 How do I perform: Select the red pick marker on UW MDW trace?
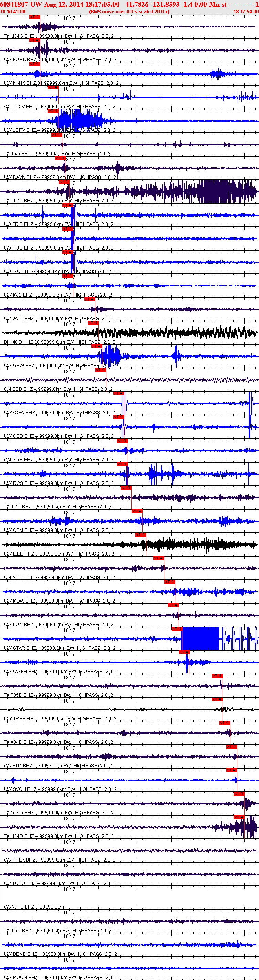[x=170, y=582]
